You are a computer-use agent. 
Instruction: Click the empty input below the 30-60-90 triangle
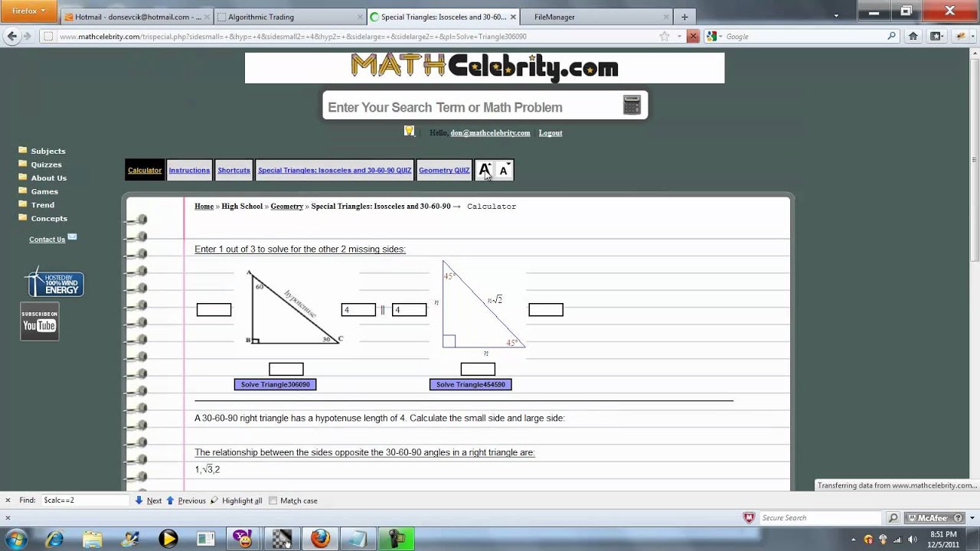pos(286,370)
